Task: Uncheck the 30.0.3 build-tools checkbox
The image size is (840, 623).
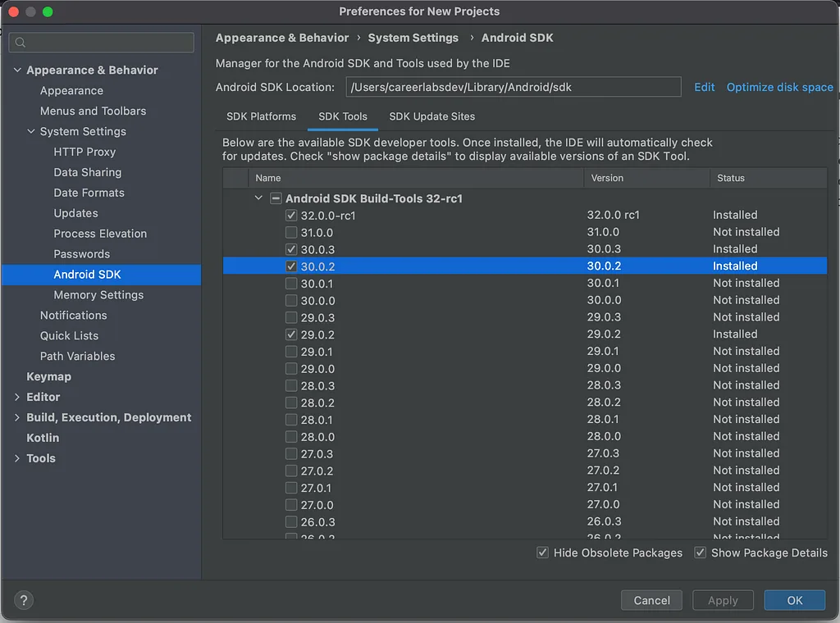Action: pos(291,249)
